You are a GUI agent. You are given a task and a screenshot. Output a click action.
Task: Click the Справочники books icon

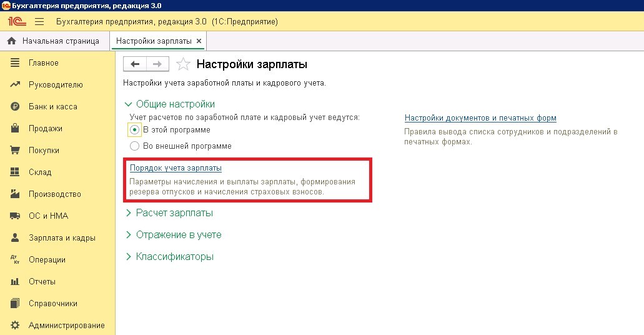(15, 303)
